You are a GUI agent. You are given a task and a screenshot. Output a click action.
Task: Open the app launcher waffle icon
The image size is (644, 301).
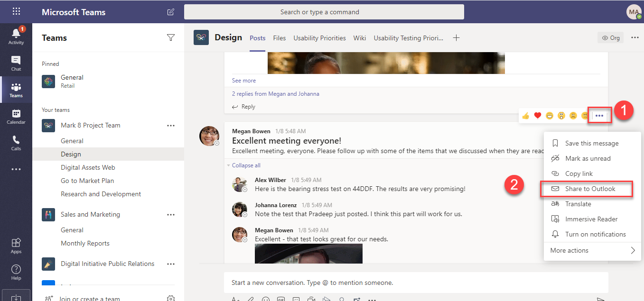point(16,12)
